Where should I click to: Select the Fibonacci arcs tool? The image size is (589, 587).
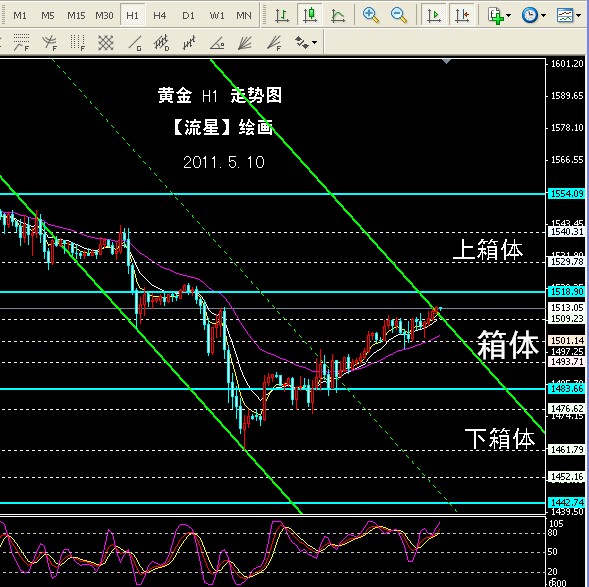click(49, 43)
